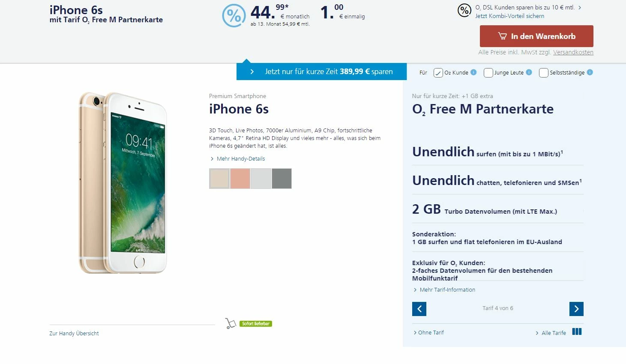Expand the savings banner 389,99 € sparen
Viewport: 626px width, 364px height.
(321, 72)
